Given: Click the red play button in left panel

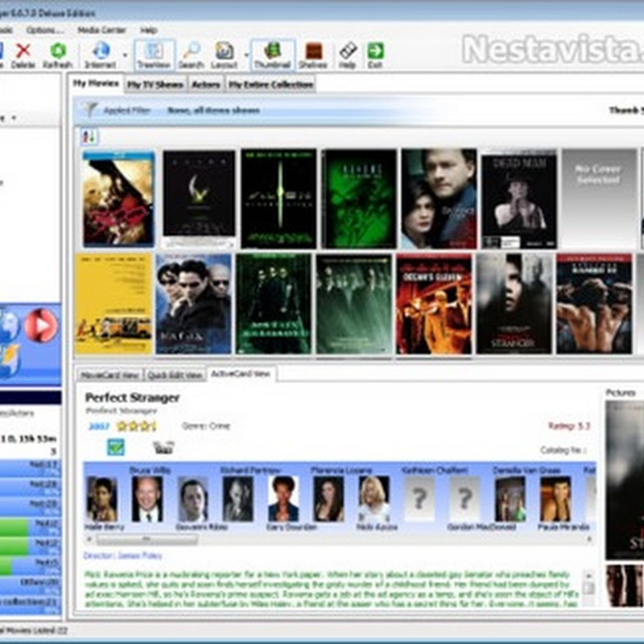Looking at the screenshot, I should [41, 326].
